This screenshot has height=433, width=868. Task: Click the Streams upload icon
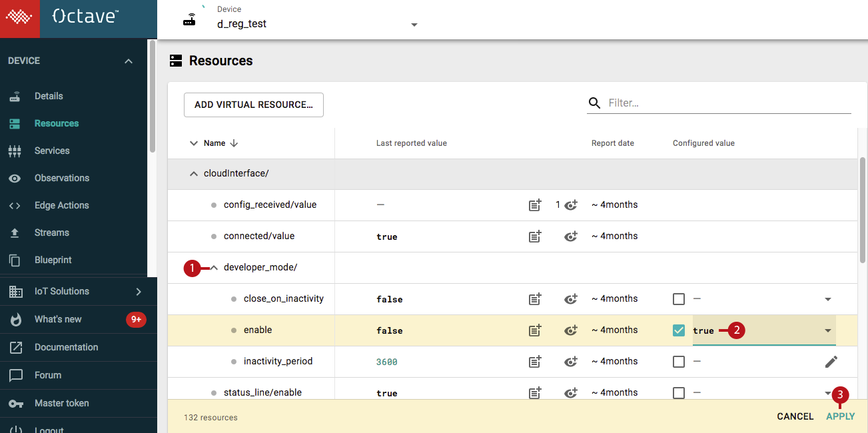15,232
